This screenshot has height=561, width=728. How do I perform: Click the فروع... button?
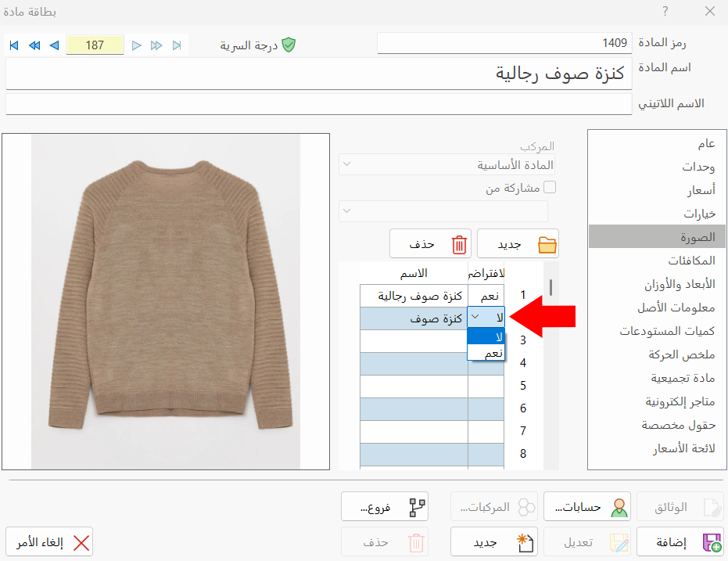(385, 507)
